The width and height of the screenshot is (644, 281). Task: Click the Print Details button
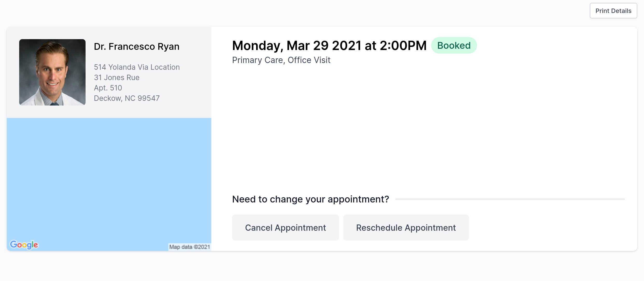(613, 11)
